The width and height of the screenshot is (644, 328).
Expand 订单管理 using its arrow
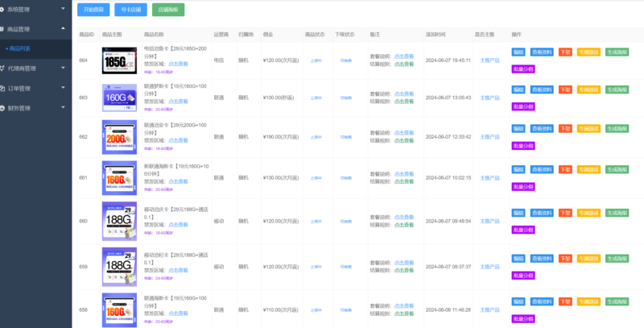coord(63,88)
